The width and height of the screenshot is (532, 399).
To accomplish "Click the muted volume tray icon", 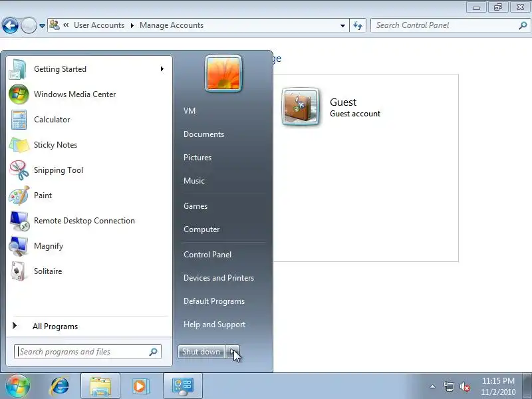I will coord(465,386).
